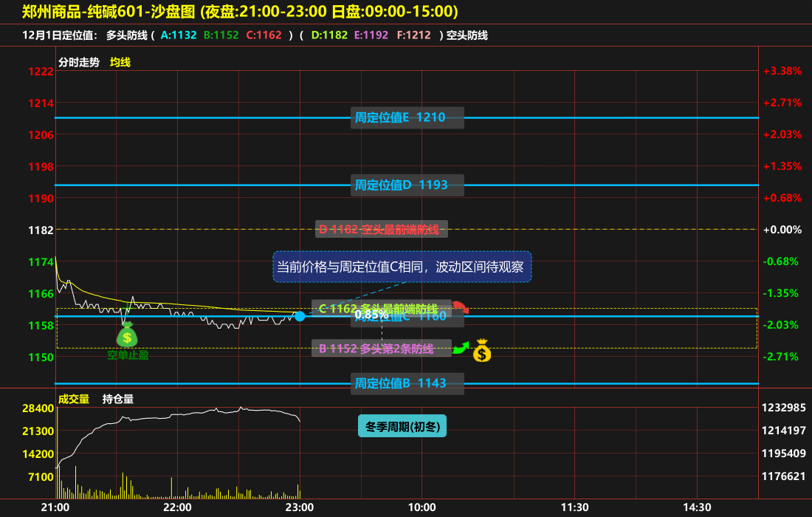Click the 当前价格与周定位值C相同 tooltip box

(402, 266)
